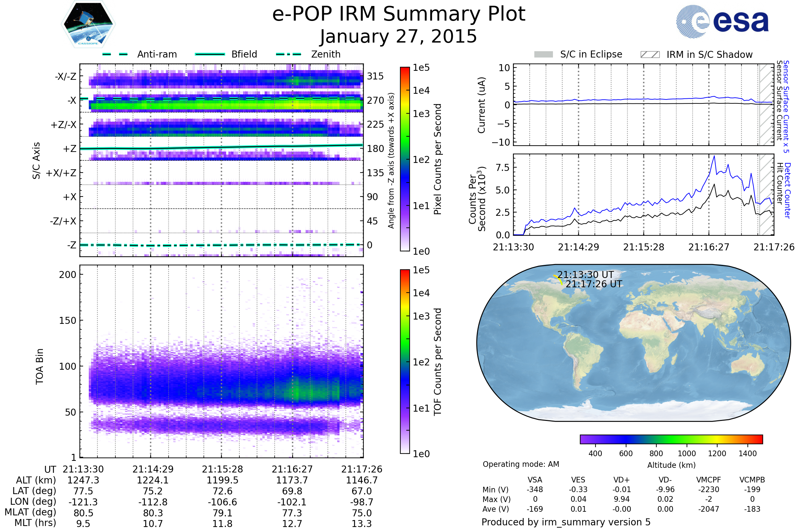Click the 21:14:29 UT label under TOA plot
Image resolution: width=798 pixels, height=532 pixels.
pyautogui.click(x=153, y=469)
